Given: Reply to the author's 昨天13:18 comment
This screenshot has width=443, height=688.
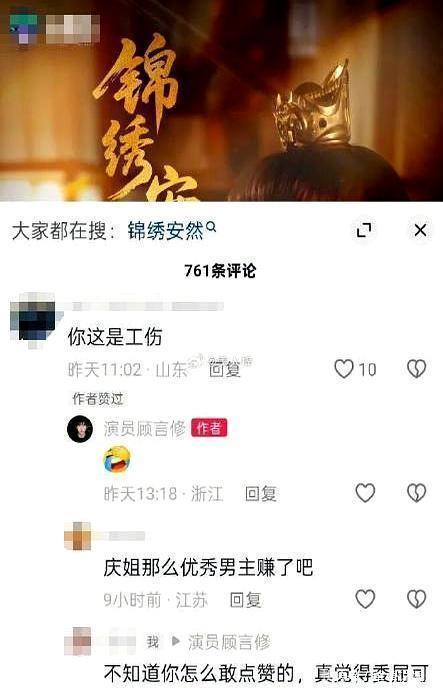Looking at the screenshot, I should (261, 494).
